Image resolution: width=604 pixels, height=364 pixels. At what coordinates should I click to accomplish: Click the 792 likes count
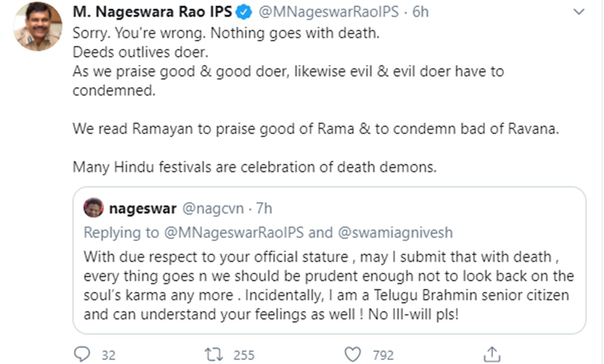[383, 355]
